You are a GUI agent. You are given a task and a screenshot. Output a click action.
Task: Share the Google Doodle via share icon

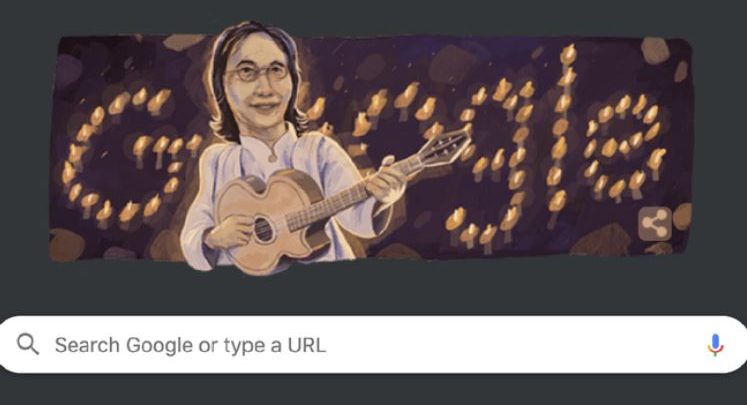tap(655, 223)
